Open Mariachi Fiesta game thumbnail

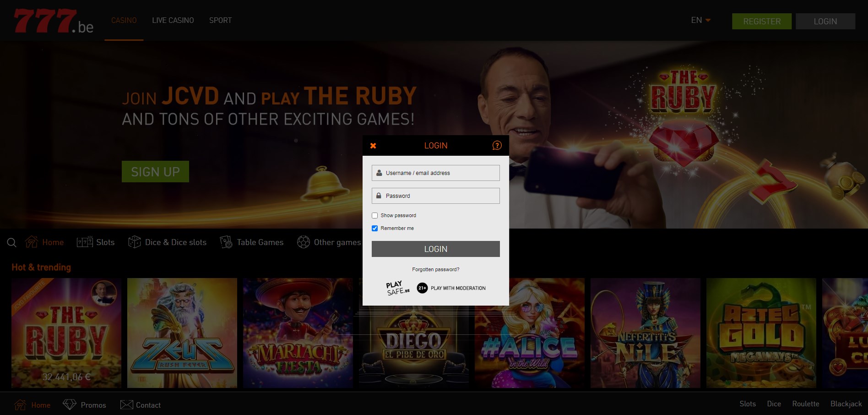pyautogui.click(x=298, y=333)
